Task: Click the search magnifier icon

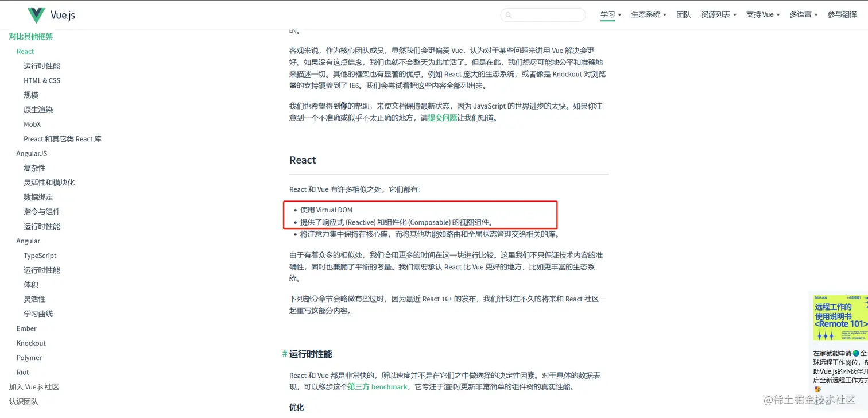Action: coord(509,15)
